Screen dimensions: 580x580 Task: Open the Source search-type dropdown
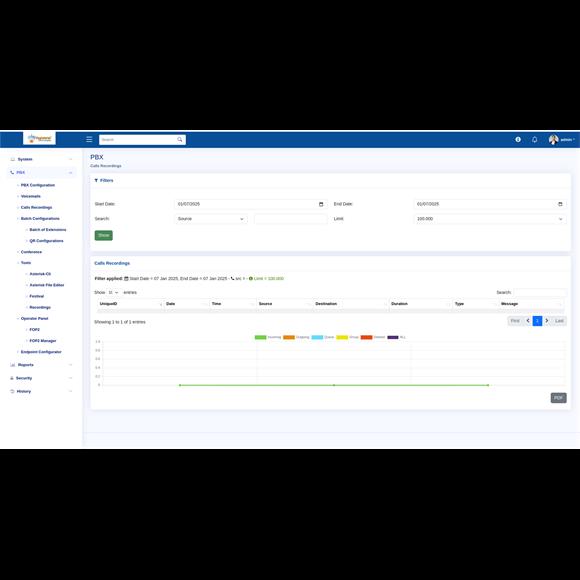pos(210,219)
